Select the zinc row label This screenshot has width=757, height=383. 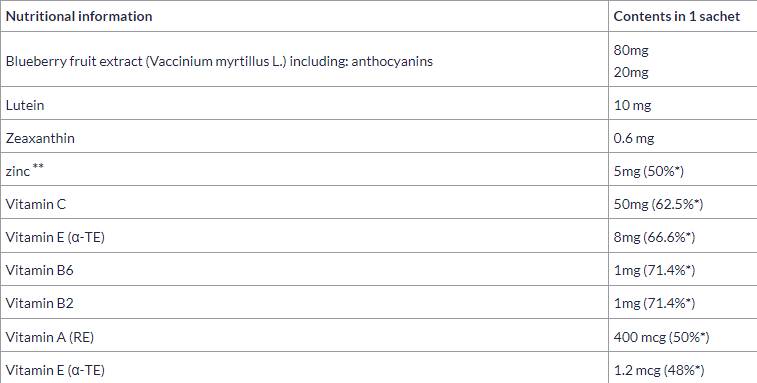click(18, 171)
